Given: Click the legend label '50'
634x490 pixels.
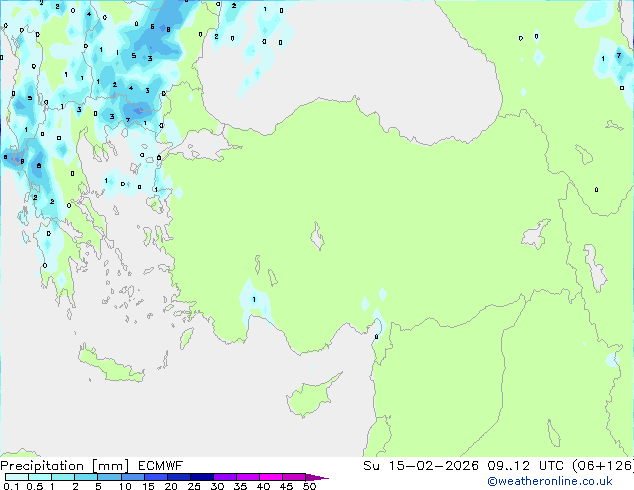Looking at the screenshot, I should click(309, 486).
